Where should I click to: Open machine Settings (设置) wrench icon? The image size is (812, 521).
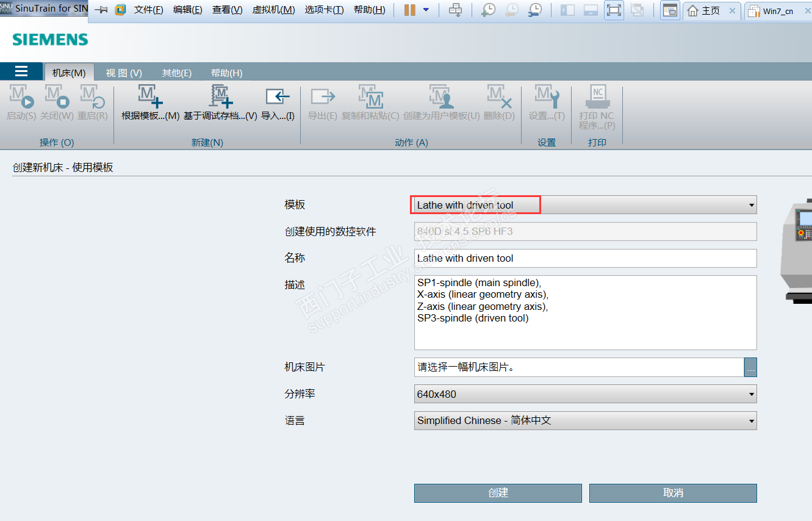[x=547, y=96]
